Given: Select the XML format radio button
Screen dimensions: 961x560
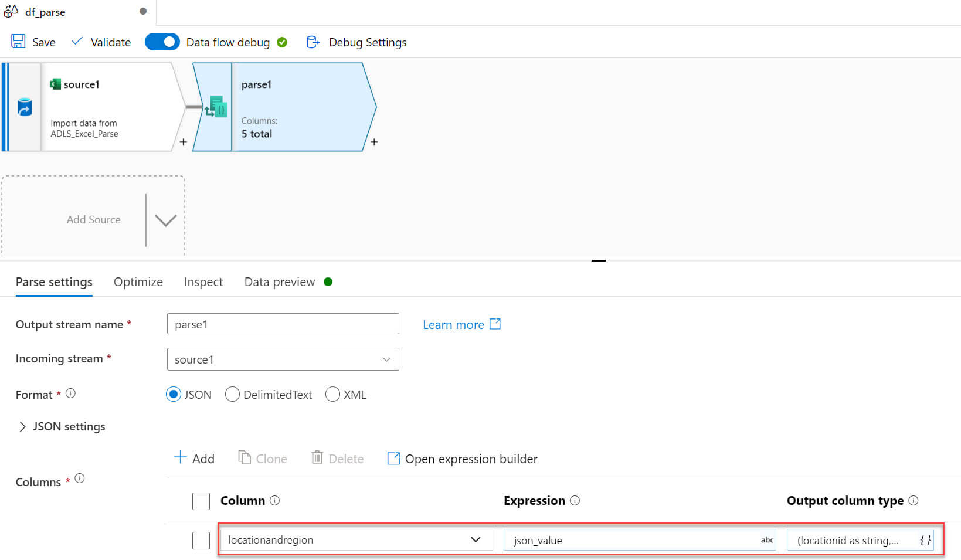Looking at the screenshot, I should pos(332,395).
